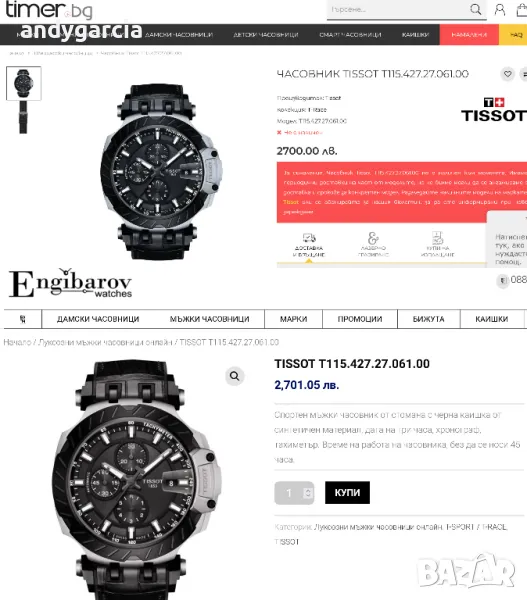Click the КУПИ buy button
The width and height of the screenshot is (527, 600).
(x=347, y=492)
